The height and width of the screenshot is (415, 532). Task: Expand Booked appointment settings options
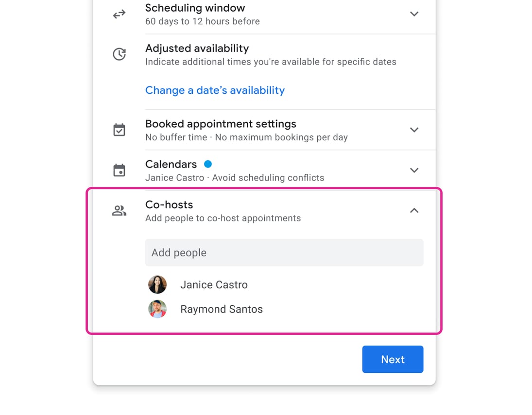[x=414, y=130]
